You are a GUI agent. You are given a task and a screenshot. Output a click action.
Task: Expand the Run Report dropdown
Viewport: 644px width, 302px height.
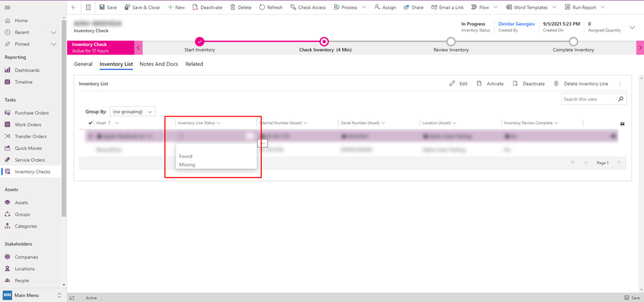[x=602, y=8]
